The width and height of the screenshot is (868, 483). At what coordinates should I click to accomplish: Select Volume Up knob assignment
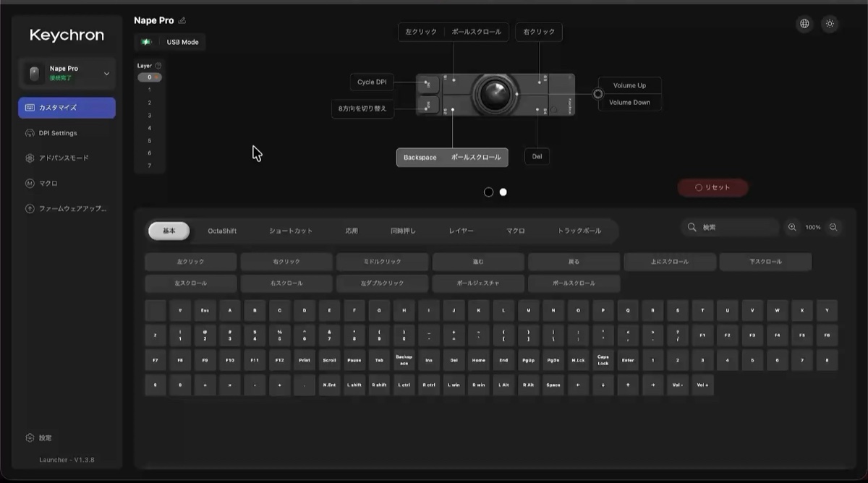pyautogui.click(x=629, y=85)
